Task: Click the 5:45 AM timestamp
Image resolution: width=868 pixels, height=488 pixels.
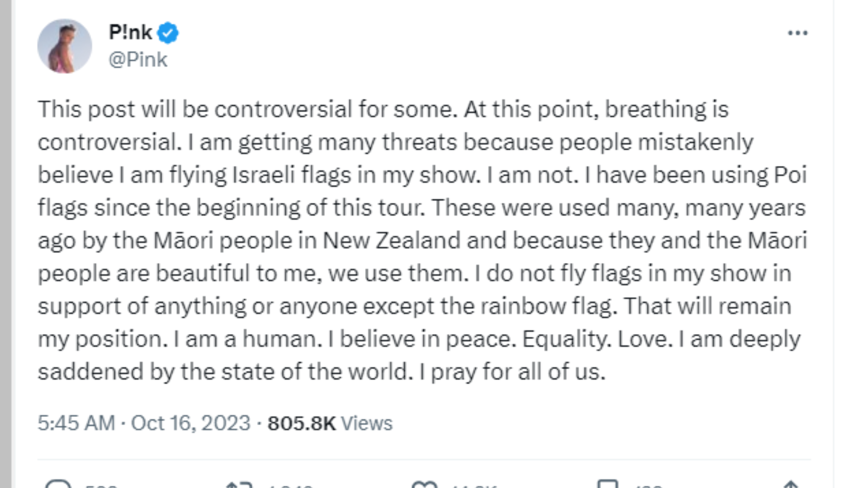Action: tap(76, 423)
